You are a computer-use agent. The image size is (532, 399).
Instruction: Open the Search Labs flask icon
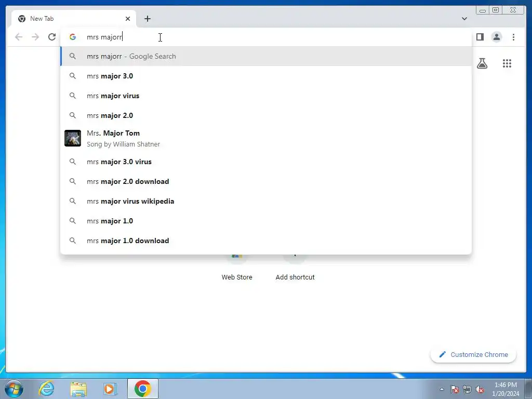click(x=482, y=63)
